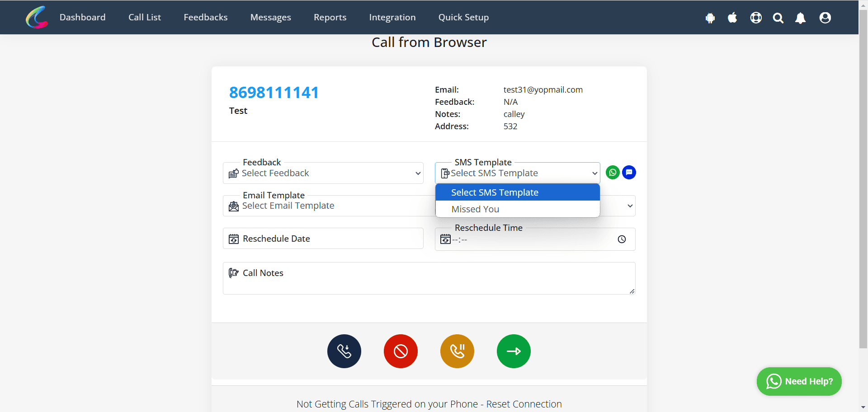Image resolution: width=868 pixels, height=412 pixels.
Task: Click into the Call Notes text area
Action: pos(429,278)
